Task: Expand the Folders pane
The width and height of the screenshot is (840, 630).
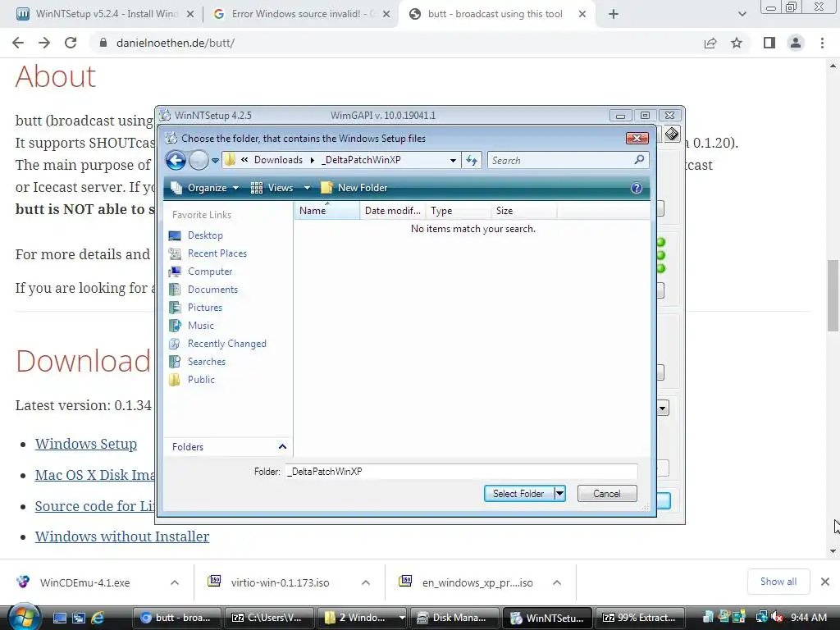Action: point(282,447)
